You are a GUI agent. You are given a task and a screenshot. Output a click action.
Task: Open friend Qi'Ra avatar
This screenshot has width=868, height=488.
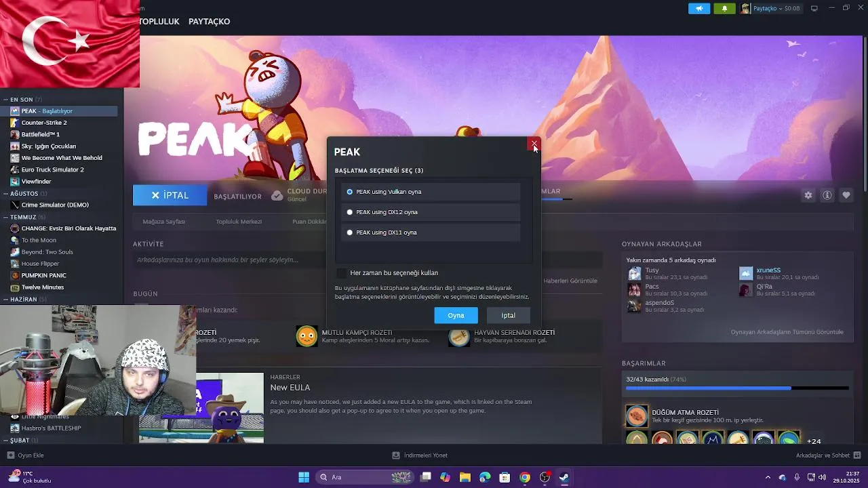(x=746, y=289)
